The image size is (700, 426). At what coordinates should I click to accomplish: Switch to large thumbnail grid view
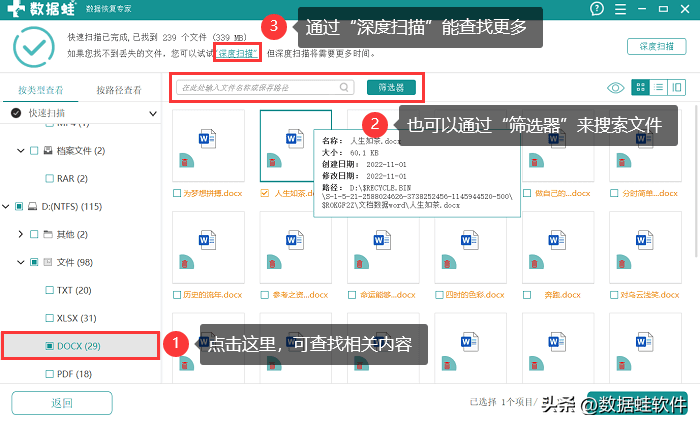coord(641,87)
